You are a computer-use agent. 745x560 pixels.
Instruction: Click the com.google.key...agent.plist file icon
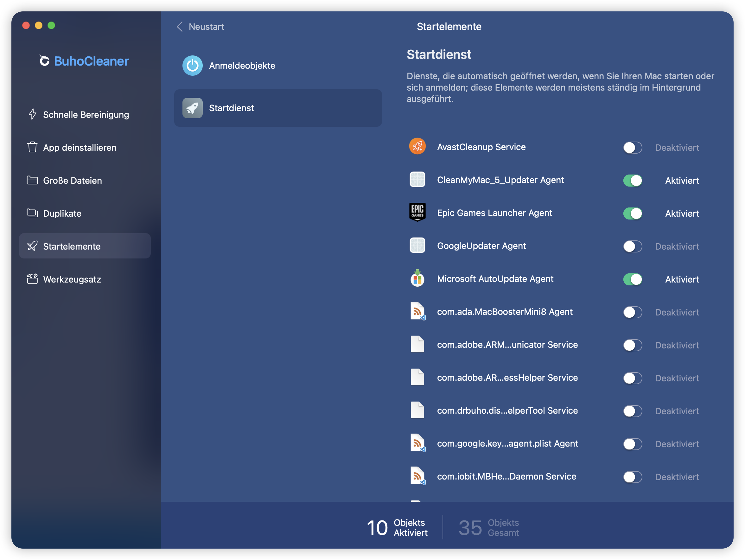click(x=417, y=443)
